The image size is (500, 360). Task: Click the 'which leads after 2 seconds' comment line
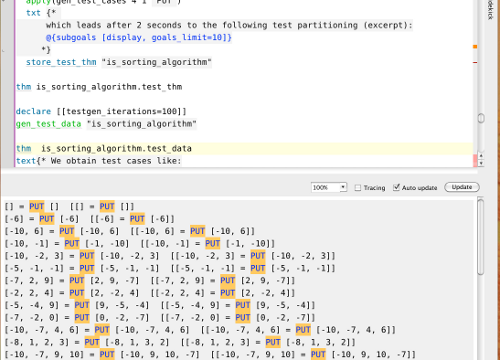(x=229, y=25)
